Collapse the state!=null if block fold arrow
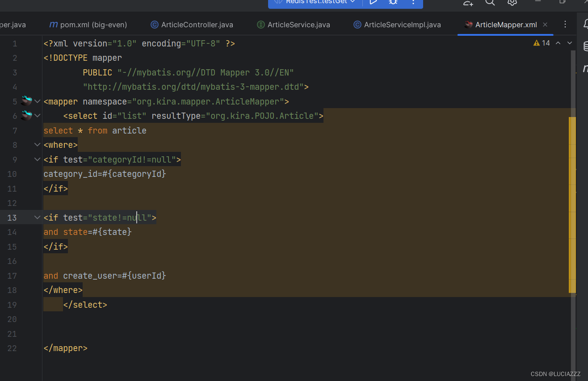Viewport: 588px width, 381px height. pos(37,217)
